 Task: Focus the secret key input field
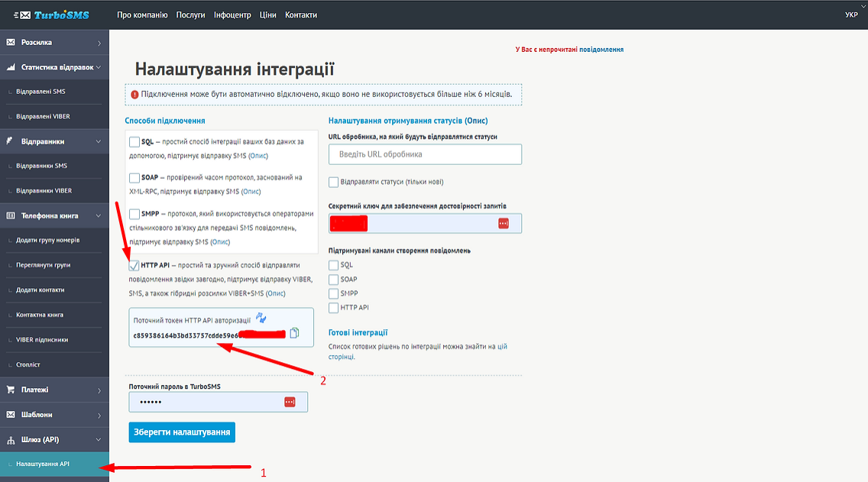tap(425, 223)
